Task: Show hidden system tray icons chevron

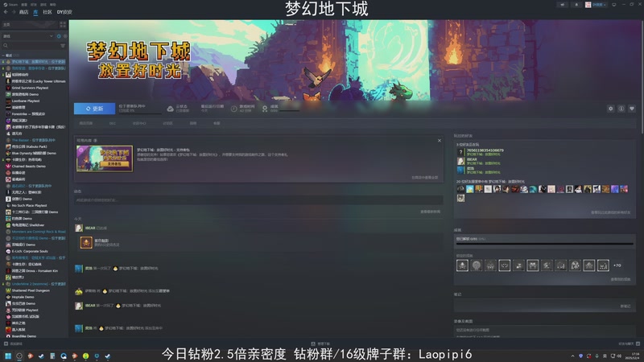Action: click(x=572, y=356)
